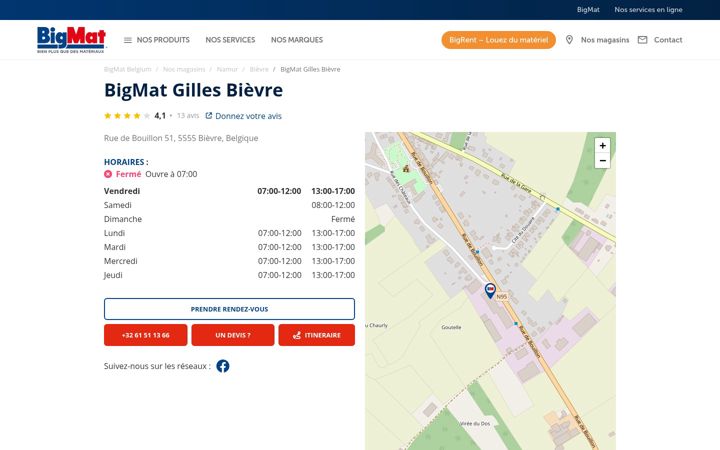Click the address Rue de Bouillon 51 text

tap(181, 138)
